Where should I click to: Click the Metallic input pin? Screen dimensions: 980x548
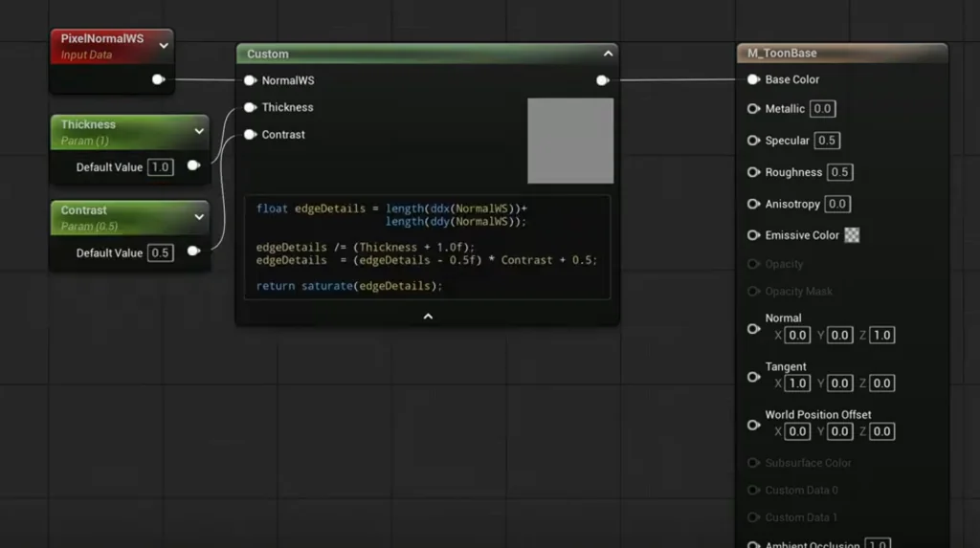click(754, 109)
